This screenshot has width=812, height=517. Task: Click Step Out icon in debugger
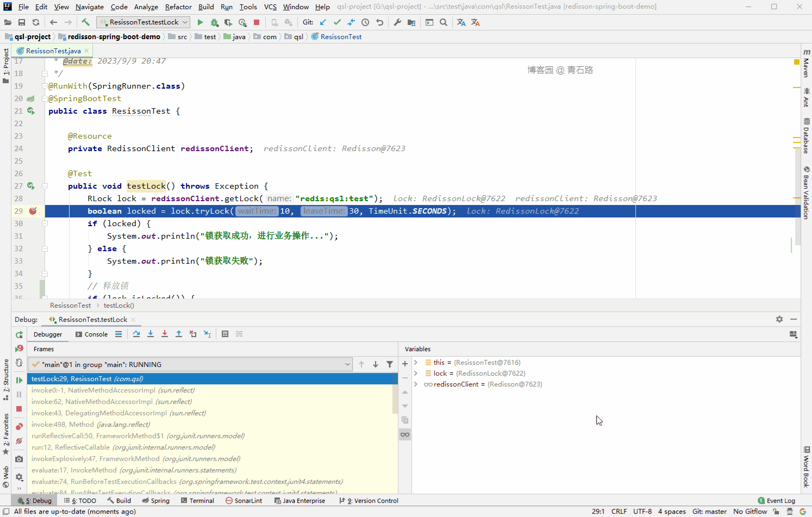[179, 334]
